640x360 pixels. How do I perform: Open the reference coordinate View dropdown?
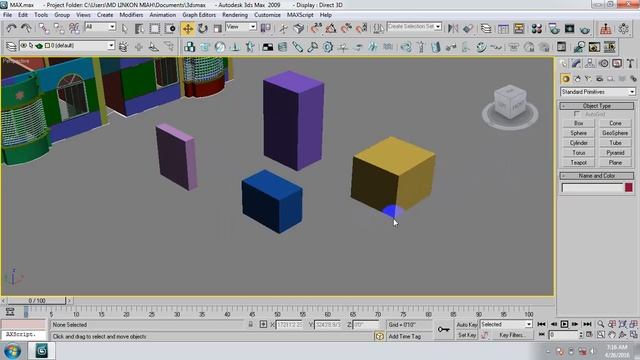coord(241,27)
